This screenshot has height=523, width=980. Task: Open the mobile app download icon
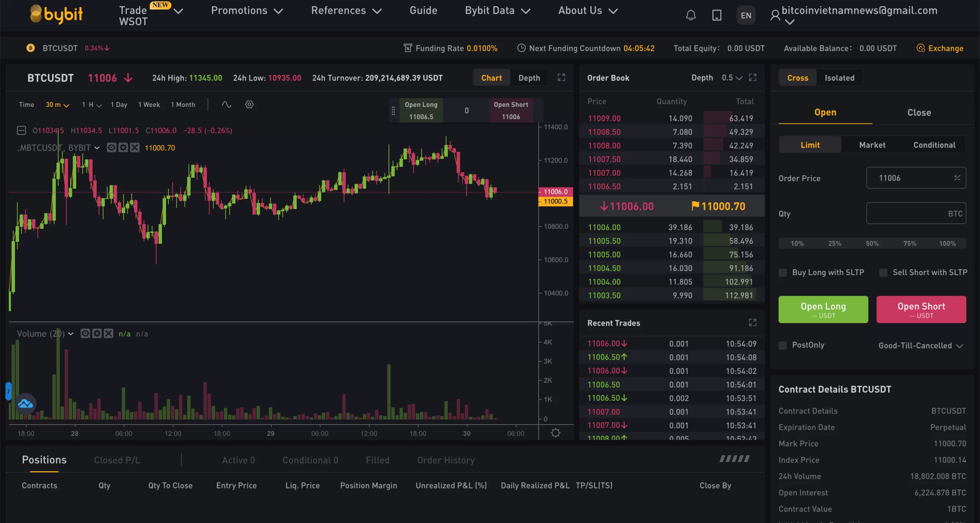pos(717,15)
